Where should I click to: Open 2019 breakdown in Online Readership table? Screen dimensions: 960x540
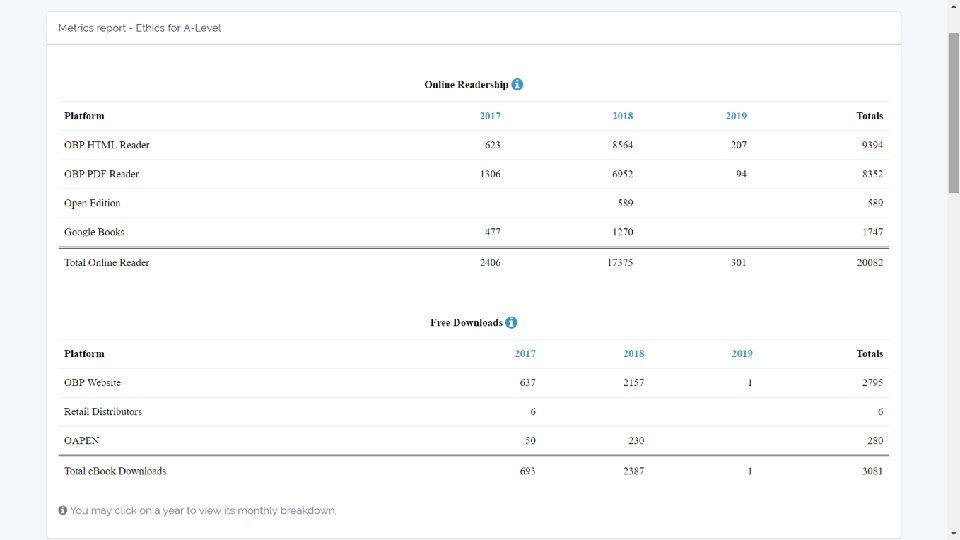pyautogui.click(x=736, y=116)
